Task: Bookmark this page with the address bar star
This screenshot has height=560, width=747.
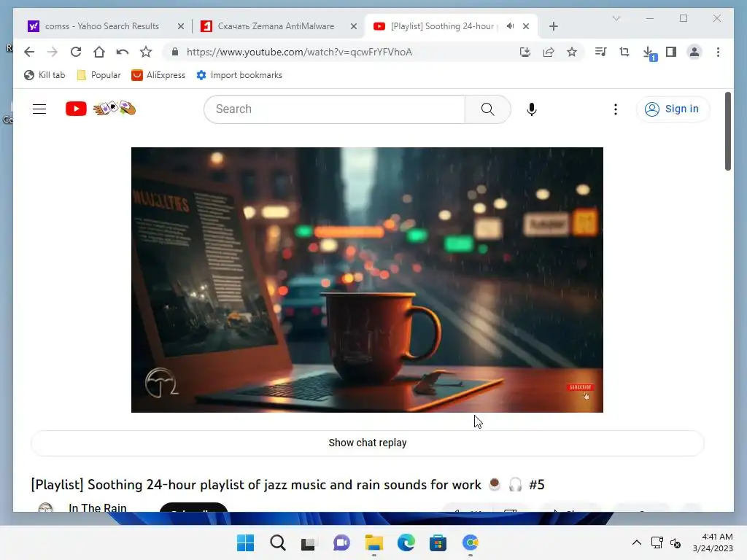Action: [x=572, y=52]
